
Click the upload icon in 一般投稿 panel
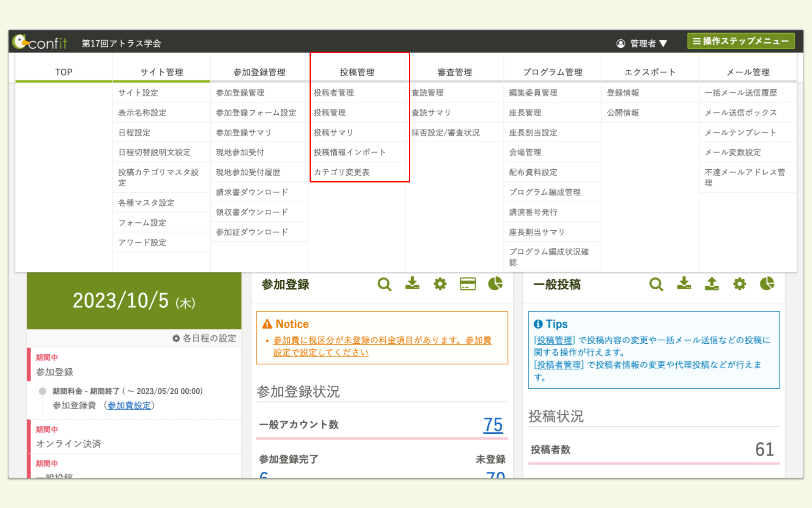coord(712,284)
